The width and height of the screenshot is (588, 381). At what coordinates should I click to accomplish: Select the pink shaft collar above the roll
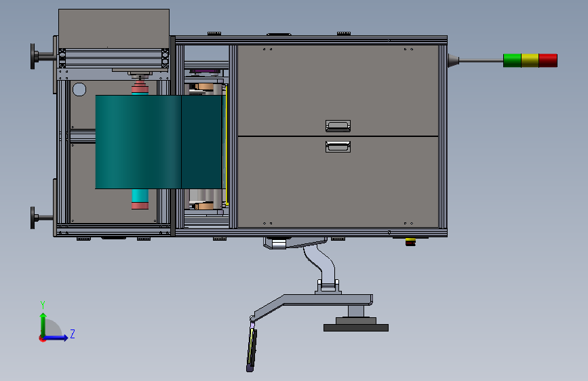140,88
